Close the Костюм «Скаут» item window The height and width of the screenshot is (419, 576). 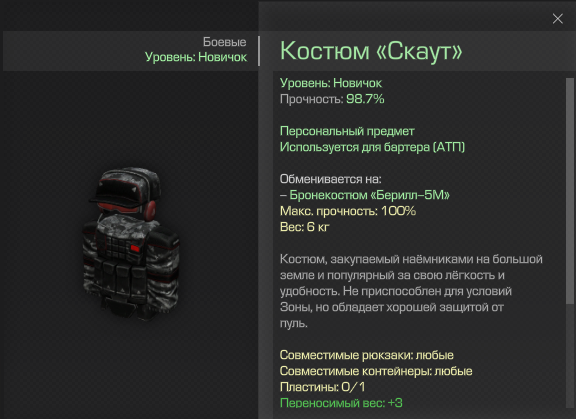557,19
